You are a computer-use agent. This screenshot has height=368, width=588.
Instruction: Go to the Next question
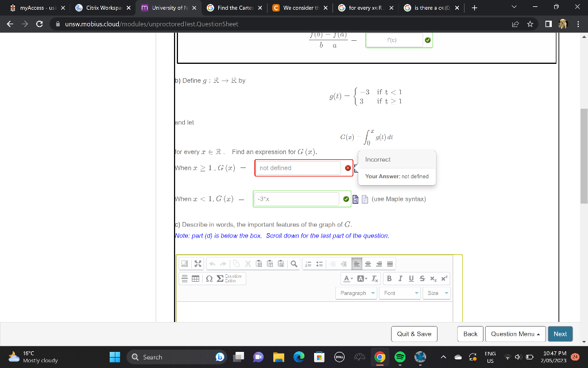[x=560, y=334]
